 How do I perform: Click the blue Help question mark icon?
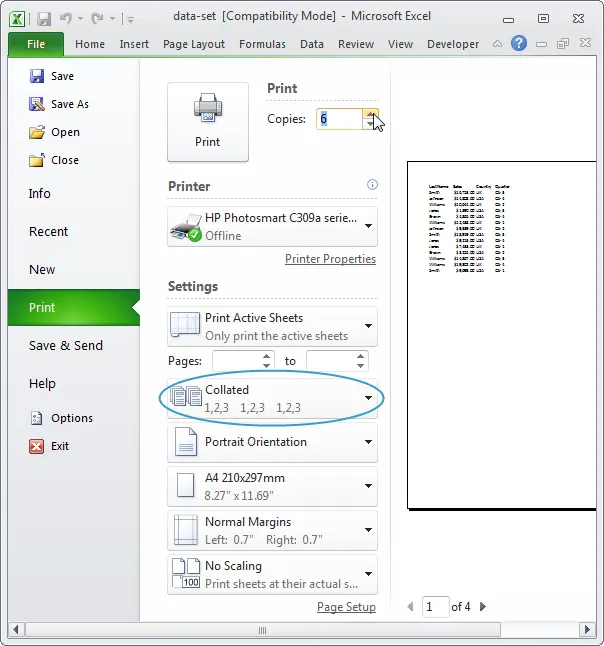tap(519, 43)
